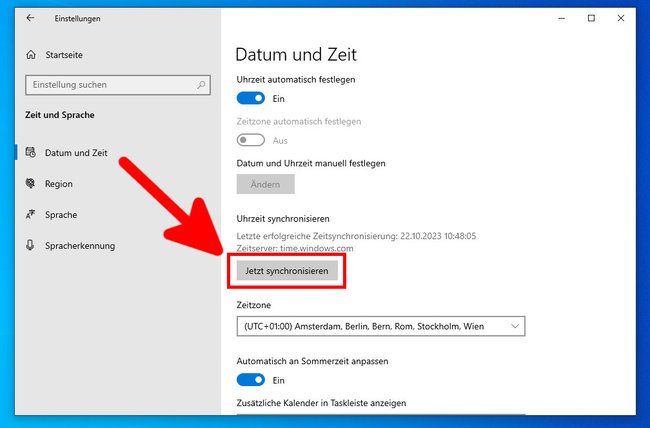The image size is (650, 428).
Task: Click the Datum und Zeit page heading
Action: coord(296,54)
